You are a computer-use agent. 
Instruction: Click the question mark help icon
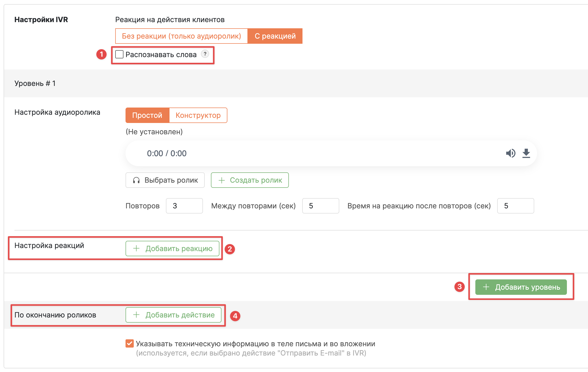[205, 54]
